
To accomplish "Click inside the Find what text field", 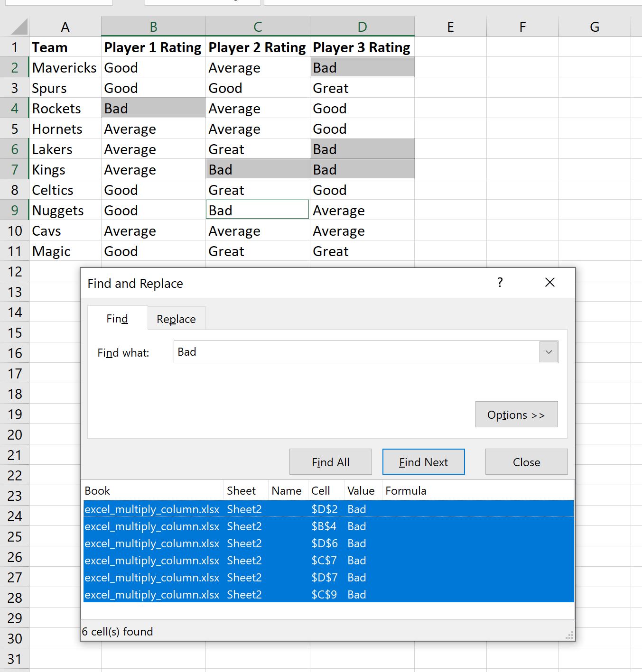I will coord(357,352).
